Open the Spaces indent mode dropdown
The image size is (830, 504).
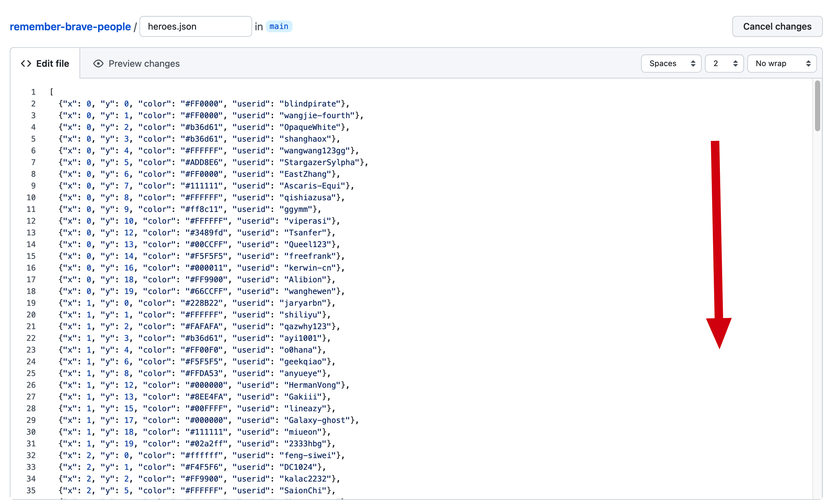[671, 63]
